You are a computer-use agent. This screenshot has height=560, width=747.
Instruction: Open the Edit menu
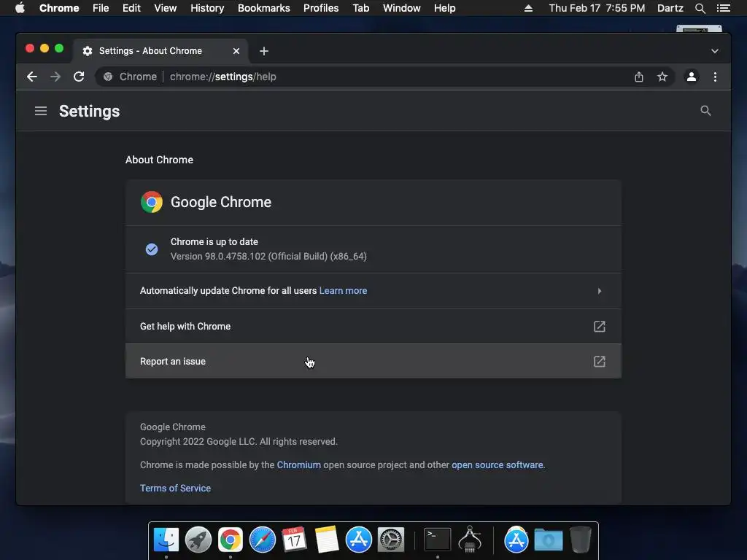point(131,8)
